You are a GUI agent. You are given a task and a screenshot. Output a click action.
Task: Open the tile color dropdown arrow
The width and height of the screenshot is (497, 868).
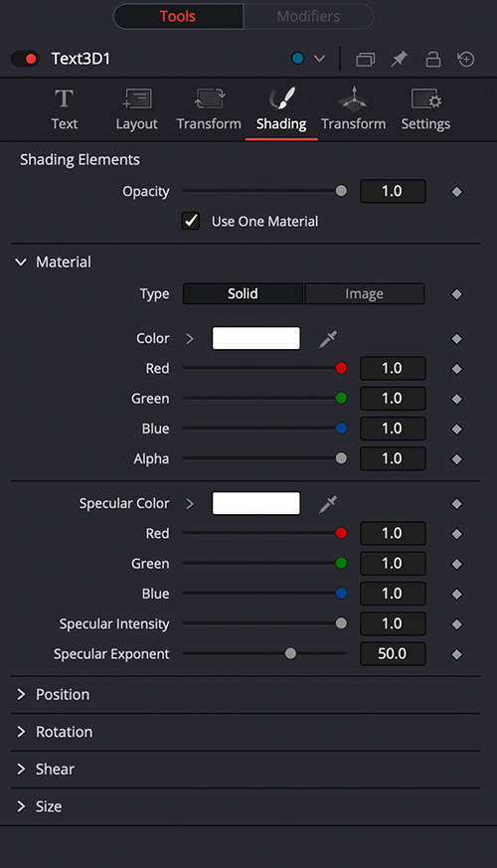[x=319, y=59]
